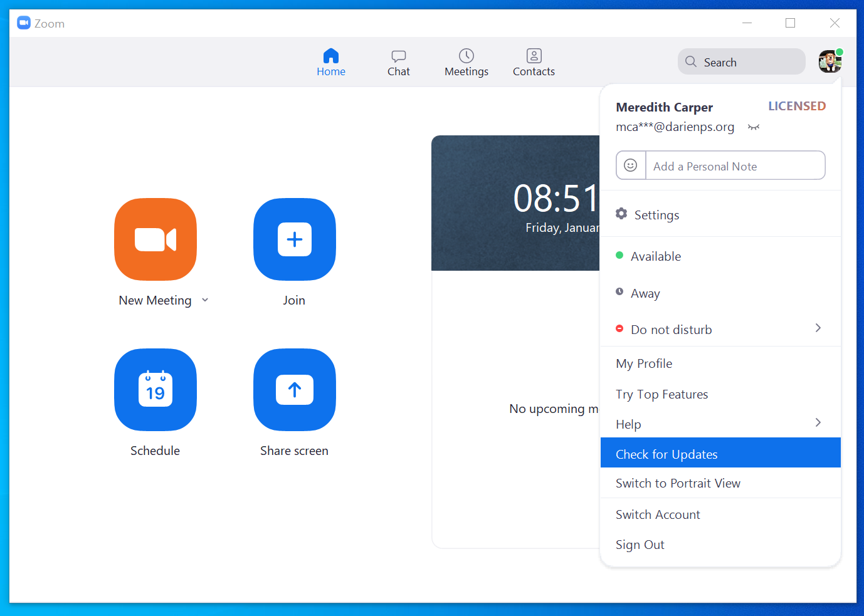The height and width of the screenshot is (616, 864).
Task: Open the emoji picker smiley icon
Action: [631, 165]
